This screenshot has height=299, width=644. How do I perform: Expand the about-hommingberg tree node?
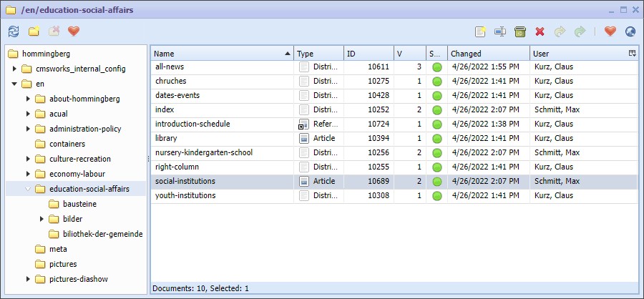pos(29,99)
